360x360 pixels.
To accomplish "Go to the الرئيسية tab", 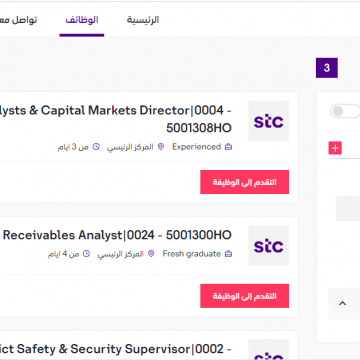I will 143,20.
